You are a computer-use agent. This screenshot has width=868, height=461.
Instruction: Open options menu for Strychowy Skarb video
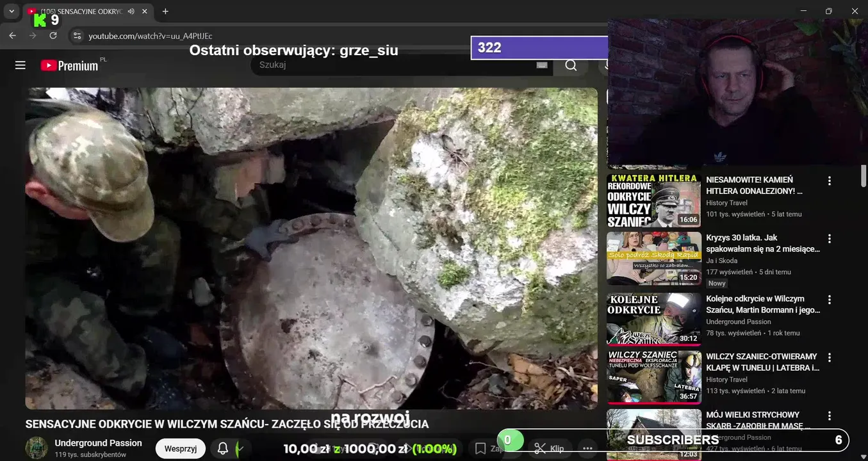(x=830, y=416)
